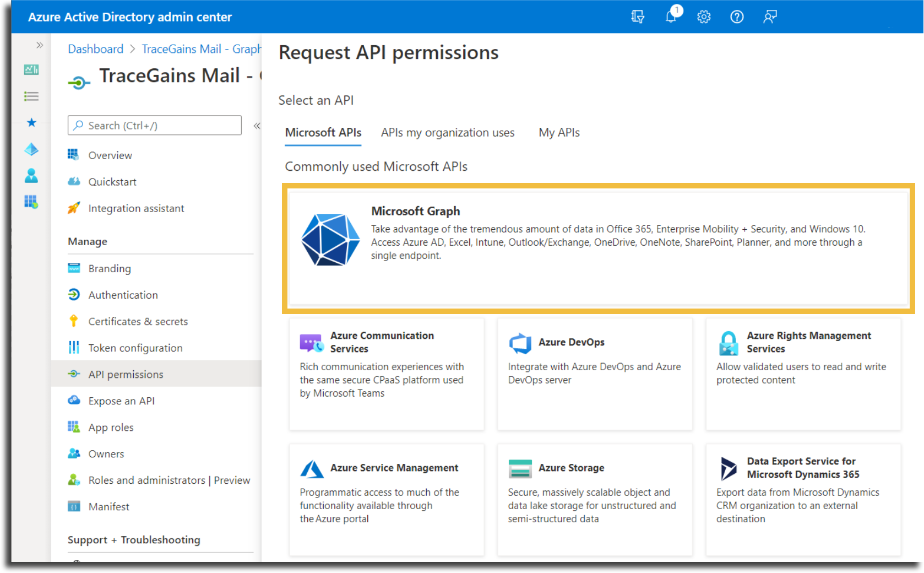Select the Data Export Service title
This screenshot has width=924, height=573.
pos(803,468)
